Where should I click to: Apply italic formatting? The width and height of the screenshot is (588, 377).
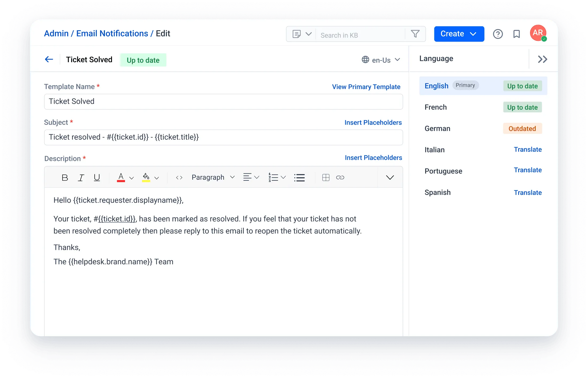coord(81,177)
